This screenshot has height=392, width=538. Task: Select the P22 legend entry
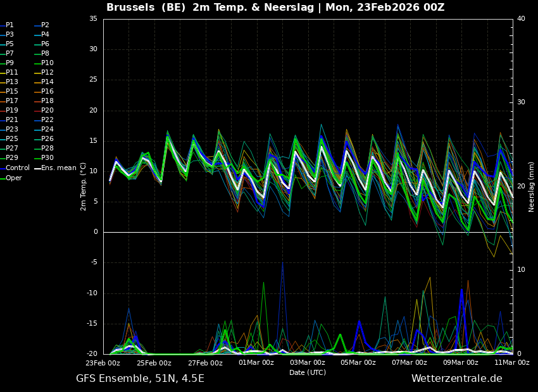[47, 120]
